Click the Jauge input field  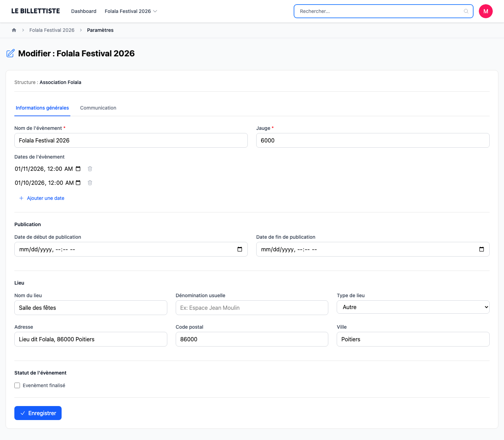(373, 140)
